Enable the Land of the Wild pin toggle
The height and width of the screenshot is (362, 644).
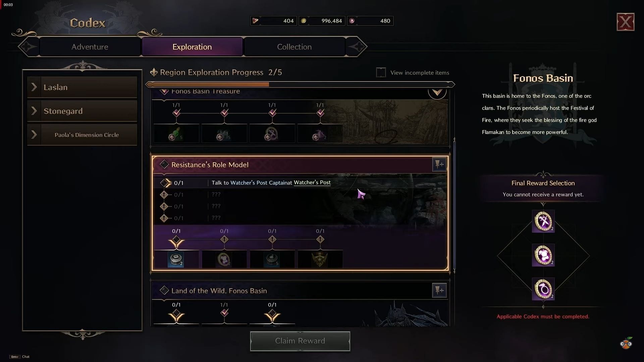(x=439, y=290)
